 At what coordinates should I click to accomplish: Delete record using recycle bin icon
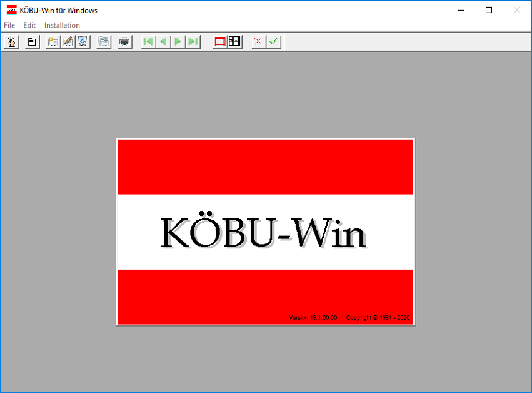coord(83,42)
